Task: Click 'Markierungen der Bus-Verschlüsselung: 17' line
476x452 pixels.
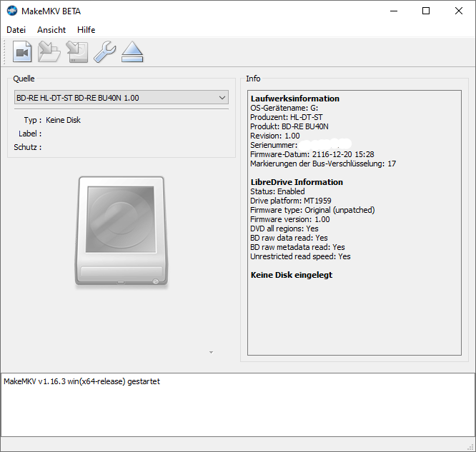Action: click(323, 164)
